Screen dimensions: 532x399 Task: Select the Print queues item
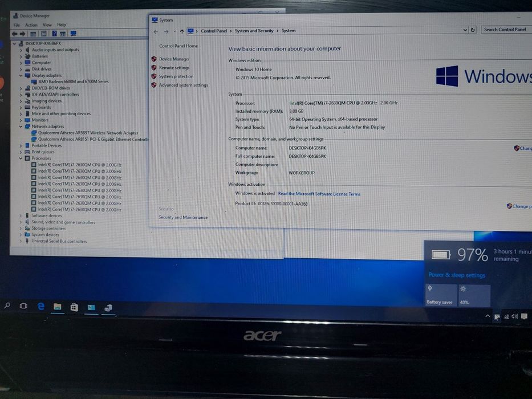43,152
